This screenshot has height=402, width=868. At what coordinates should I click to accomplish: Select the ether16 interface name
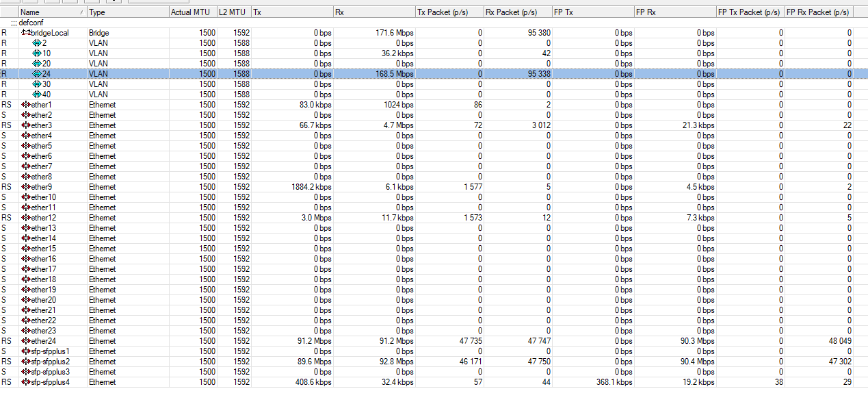coord(44,259)
